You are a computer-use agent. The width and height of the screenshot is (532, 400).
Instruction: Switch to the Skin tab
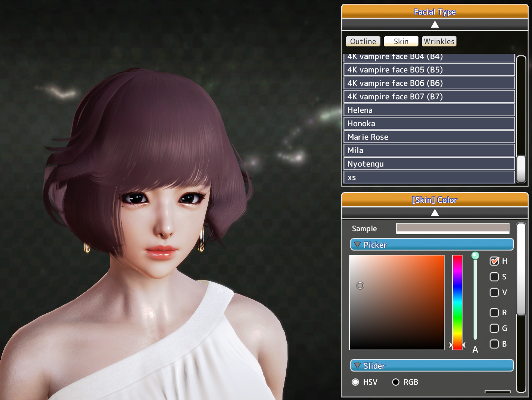click(x=401, y=41)
